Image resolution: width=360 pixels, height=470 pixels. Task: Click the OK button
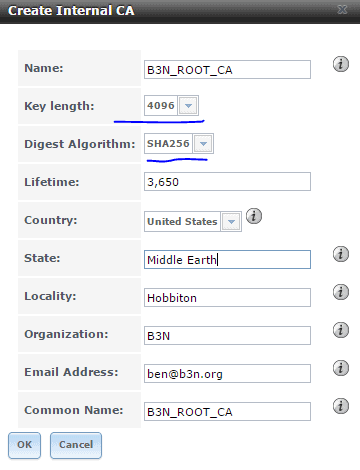coord(24,445)
